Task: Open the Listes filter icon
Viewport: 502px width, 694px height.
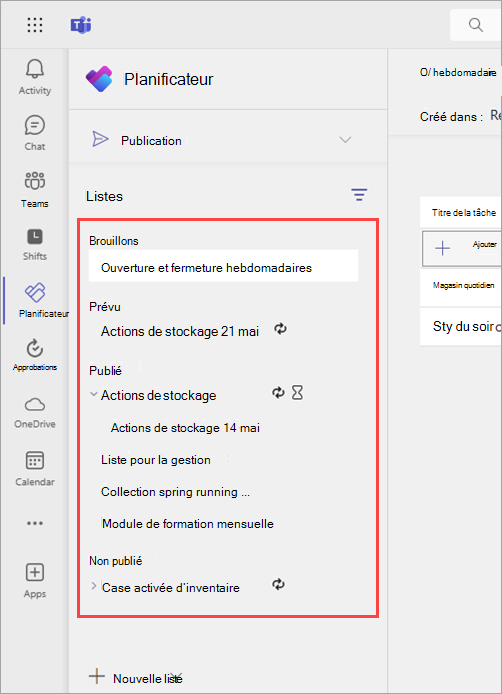Action: [x=359, y=195]
